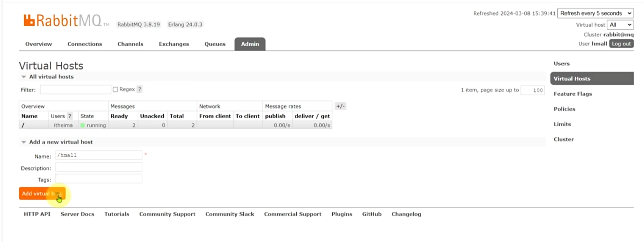This screenshot has height=242, width=644.
Task: Select the Admin tab
Action: pyautogui.click(x=250, y=44)
